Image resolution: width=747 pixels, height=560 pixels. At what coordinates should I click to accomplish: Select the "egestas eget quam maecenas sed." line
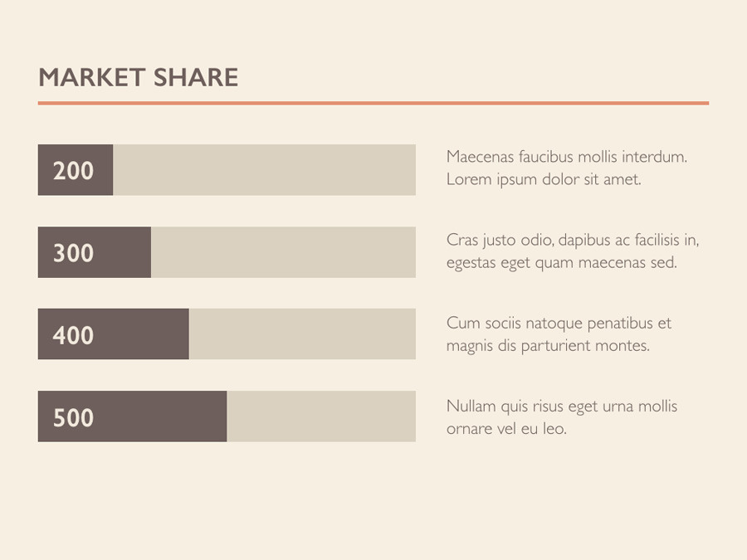click(x=562, y=263)
